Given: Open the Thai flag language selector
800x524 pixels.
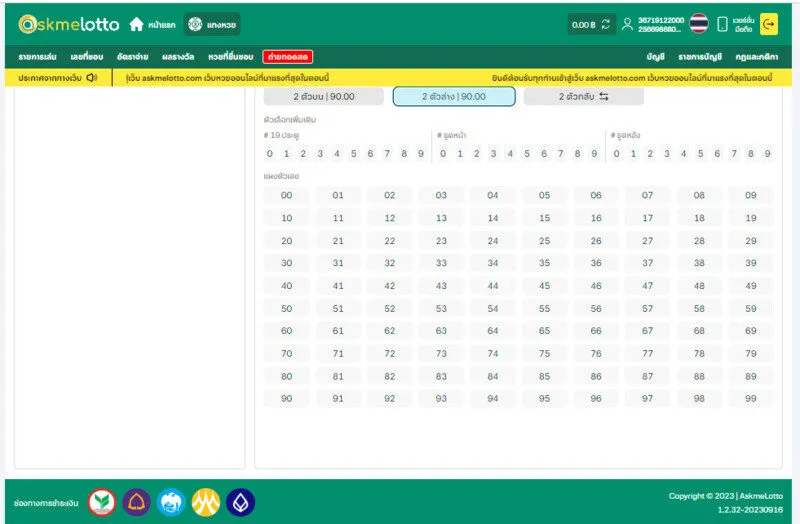Looking at the screenshot, I should (x=698, y=24).
